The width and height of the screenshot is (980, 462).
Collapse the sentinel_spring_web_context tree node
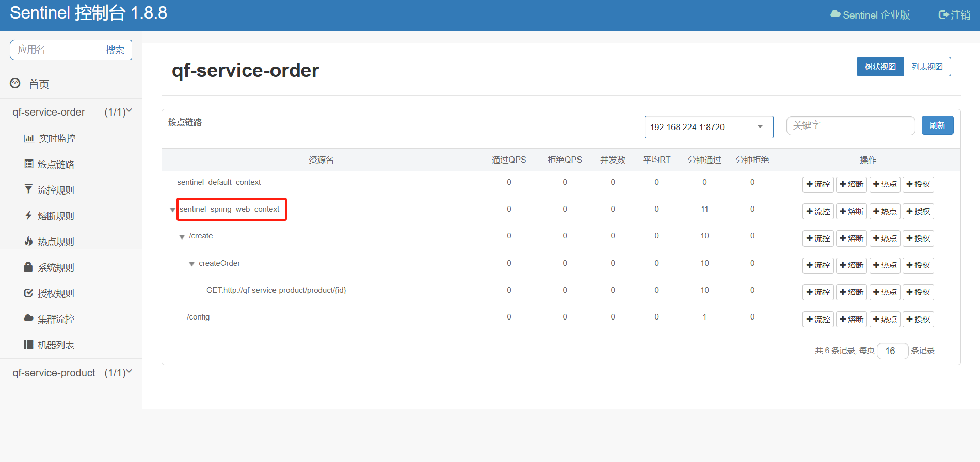tap(173, 210)
